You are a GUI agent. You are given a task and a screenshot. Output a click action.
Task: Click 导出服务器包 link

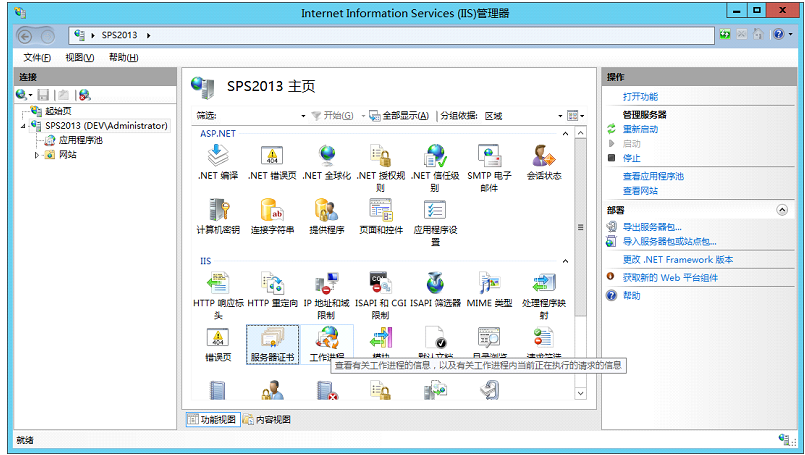[652, 227]
